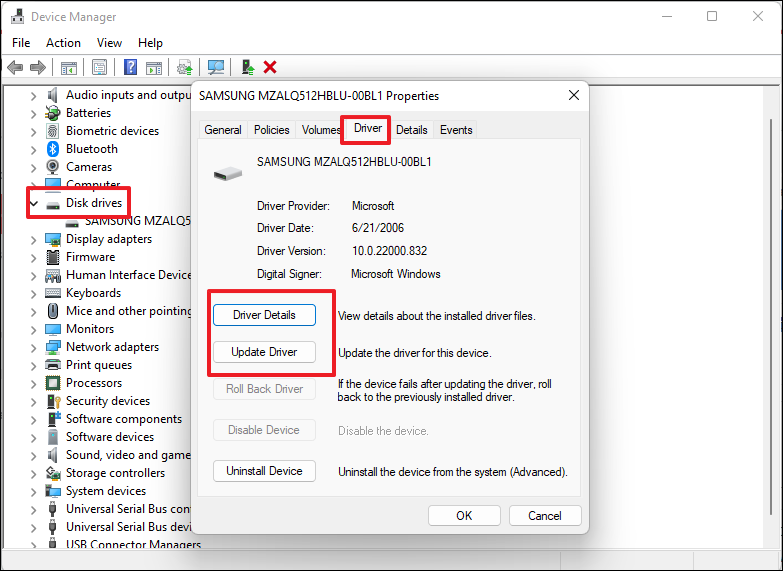Open the Help menu
This screenshot has width=783, height=571.
click(x=150, y=43)
